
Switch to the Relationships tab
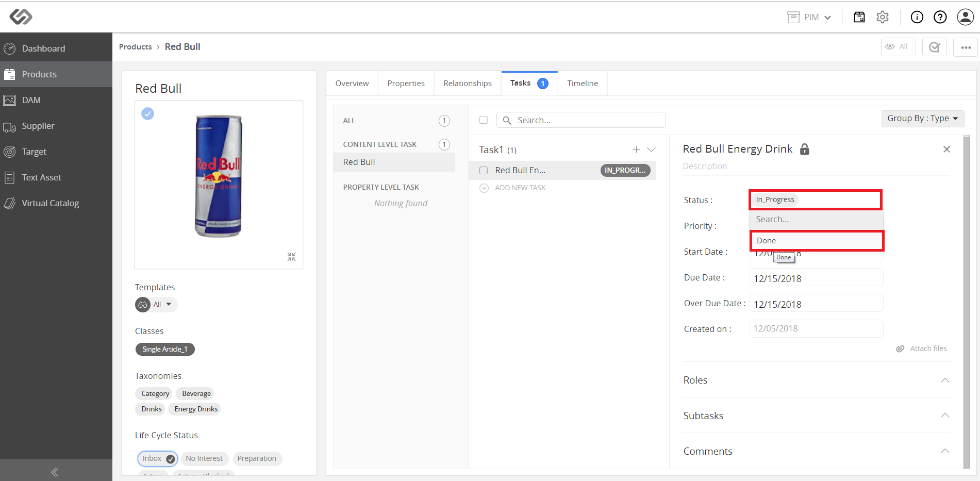coord(468,84)
